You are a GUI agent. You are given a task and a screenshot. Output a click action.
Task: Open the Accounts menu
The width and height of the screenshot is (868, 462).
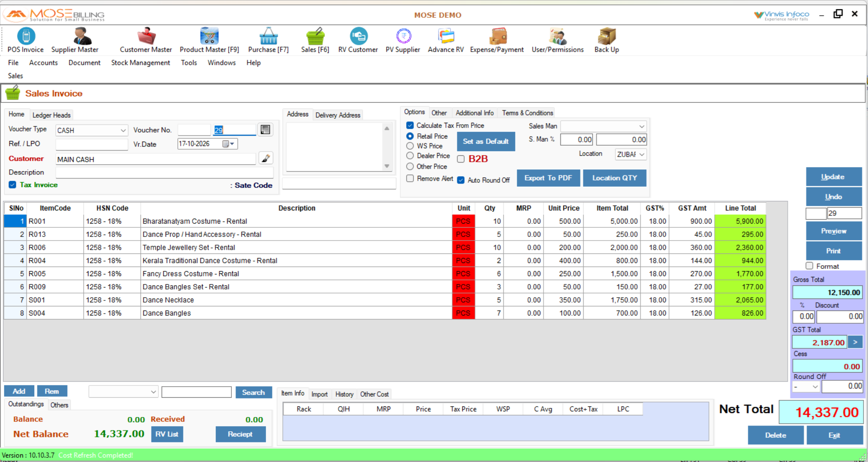(x=43, y=63)
